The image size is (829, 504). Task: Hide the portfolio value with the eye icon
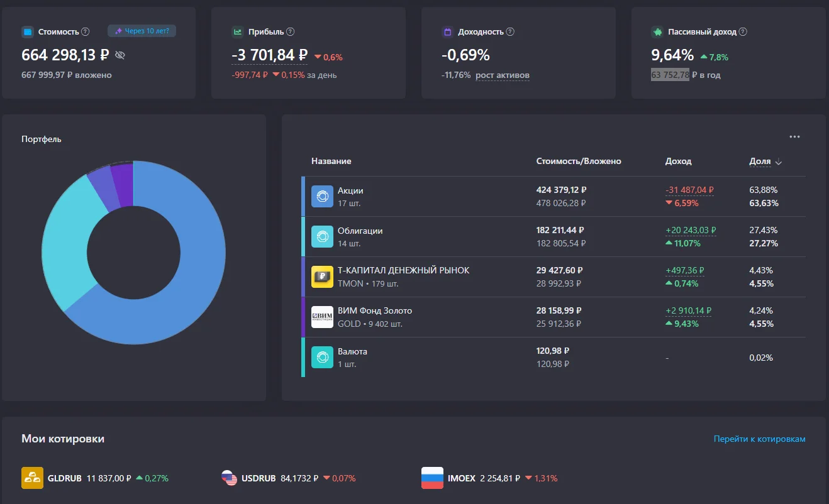coord(120,55)
